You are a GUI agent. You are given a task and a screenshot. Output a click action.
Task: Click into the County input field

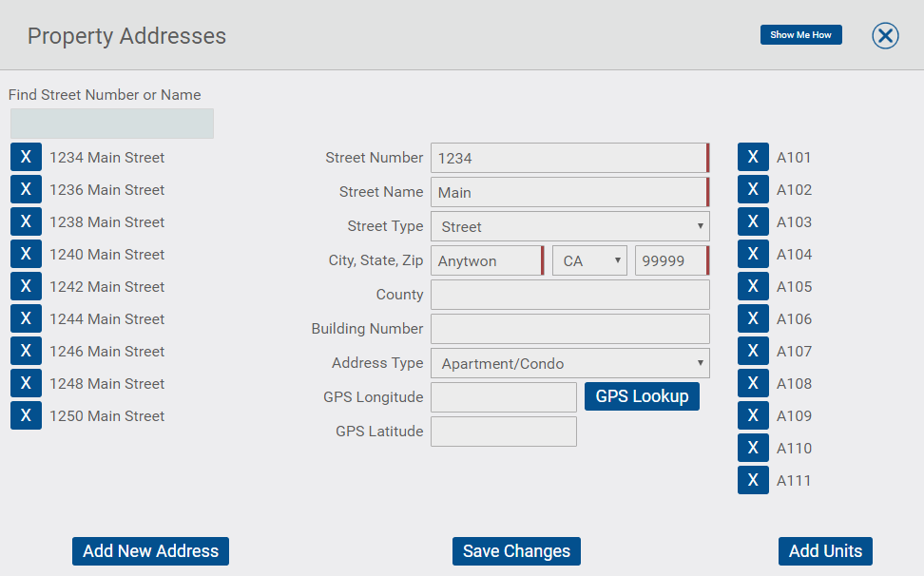click(569, 295)
